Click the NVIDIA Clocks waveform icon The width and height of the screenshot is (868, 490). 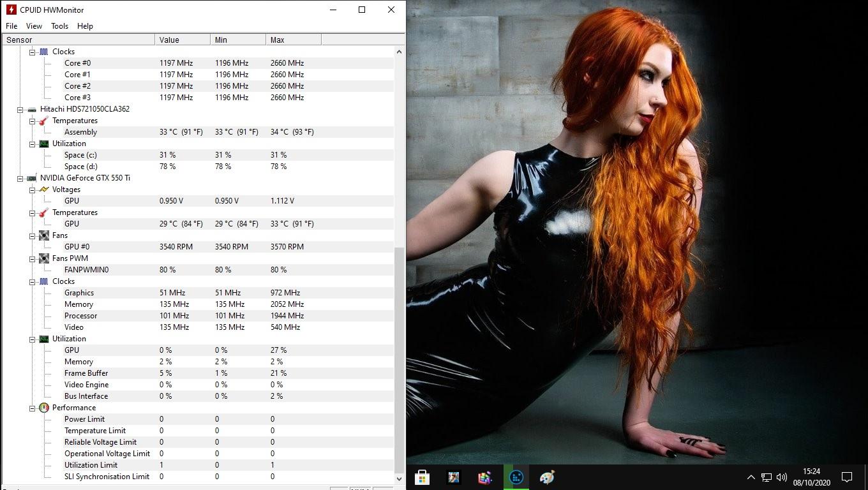click(x=43, y=281)
